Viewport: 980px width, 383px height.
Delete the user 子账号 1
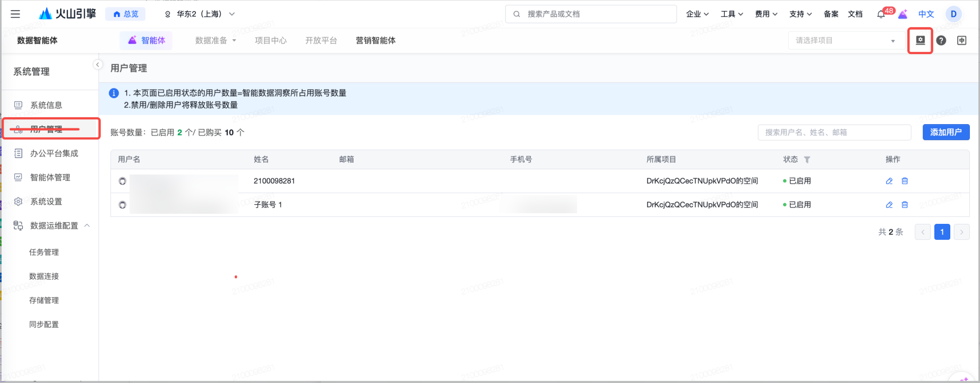click(905, 205)
